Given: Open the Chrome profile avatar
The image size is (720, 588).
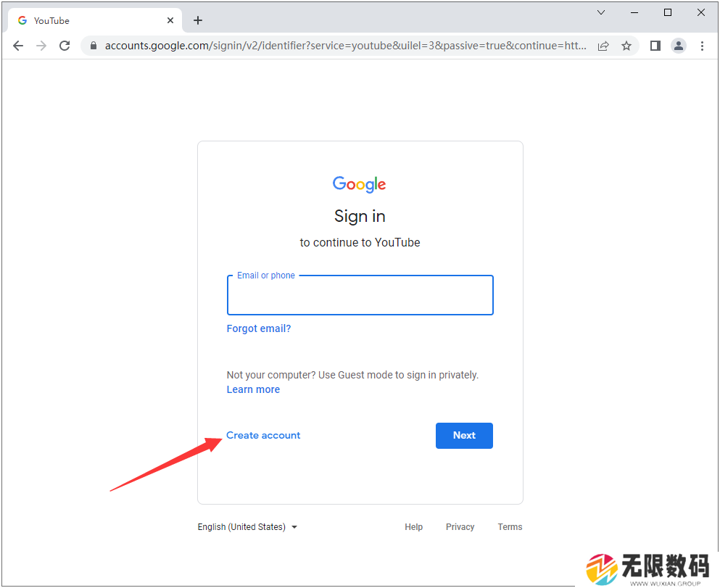Looking at the screenshot, I should [678, 46].
